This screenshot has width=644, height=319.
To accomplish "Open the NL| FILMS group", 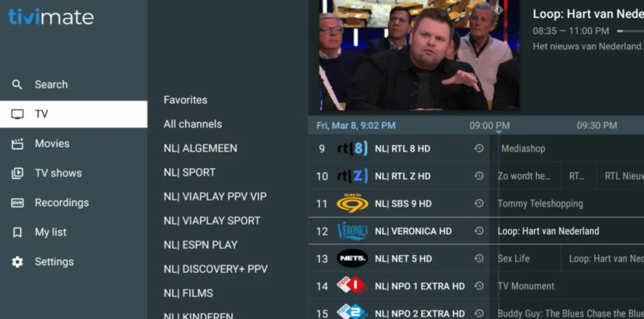I will tap(188, 293).
